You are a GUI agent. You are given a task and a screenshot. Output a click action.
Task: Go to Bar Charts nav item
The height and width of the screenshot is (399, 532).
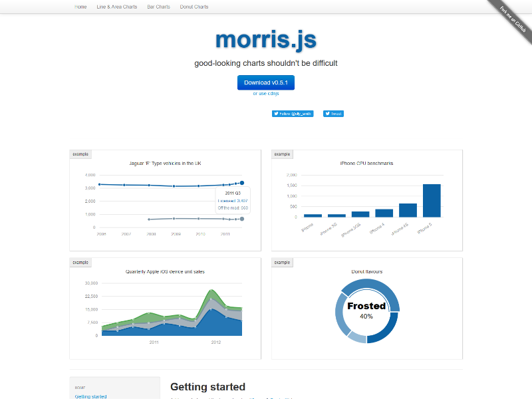(x=158, y=7)
